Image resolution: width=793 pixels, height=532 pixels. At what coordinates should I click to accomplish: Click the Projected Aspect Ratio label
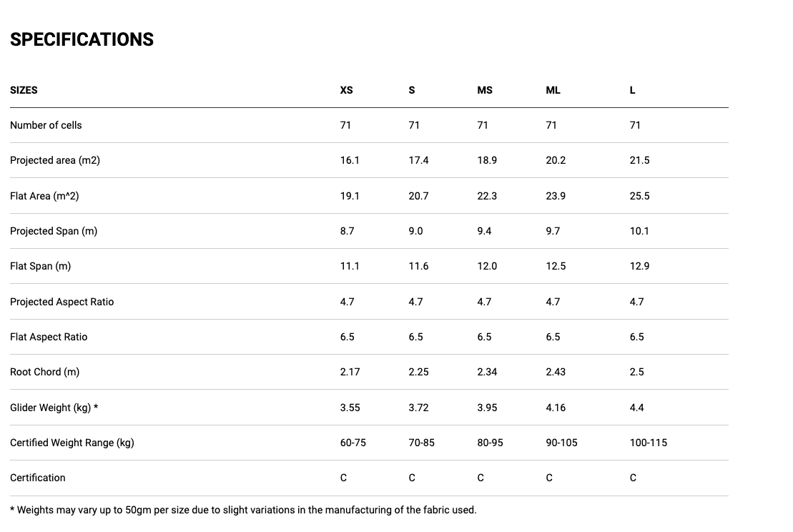pyautogui.click(x=62, y=302)
